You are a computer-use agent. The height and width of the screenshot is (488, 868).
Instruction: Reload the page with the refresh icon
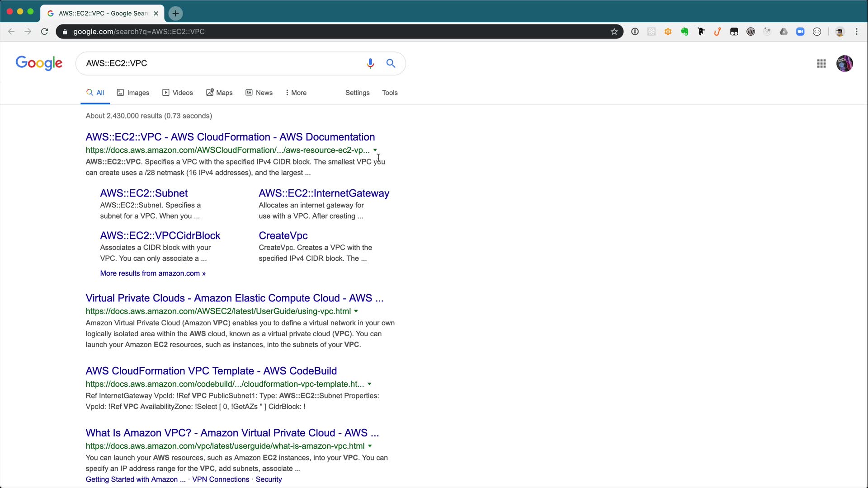tap(44, 32)
